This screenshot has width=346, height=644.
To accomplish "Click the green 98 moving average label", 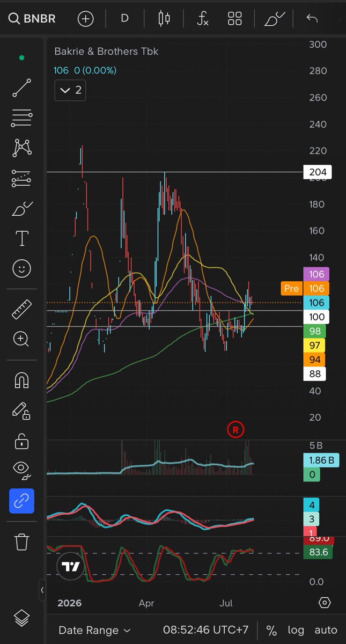I will click(x=315, y=332).
